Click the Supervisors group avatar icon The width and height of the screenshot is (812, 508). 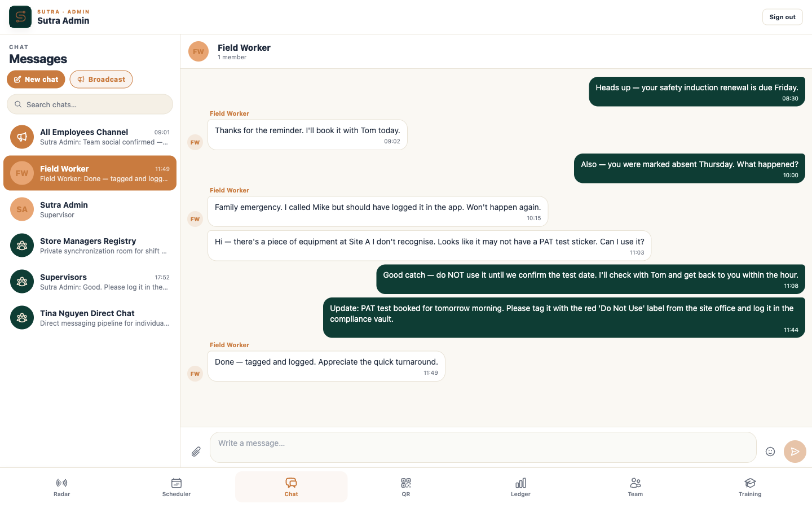(22, 282)
